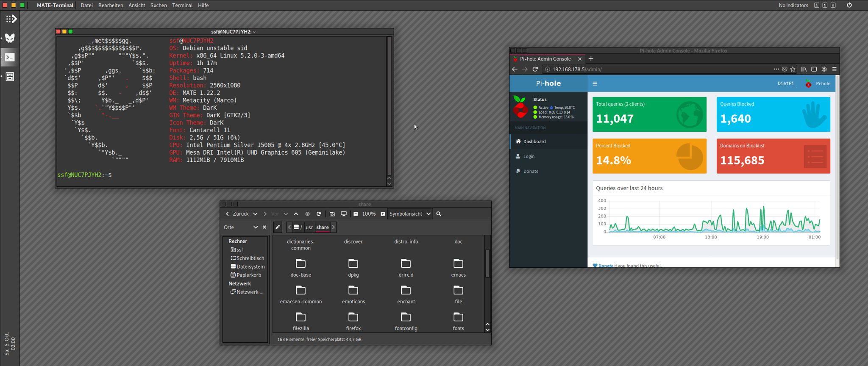Toggle Pi-hole sidebar navigation hamburger

pyautogui.click(x=595, y=83)
